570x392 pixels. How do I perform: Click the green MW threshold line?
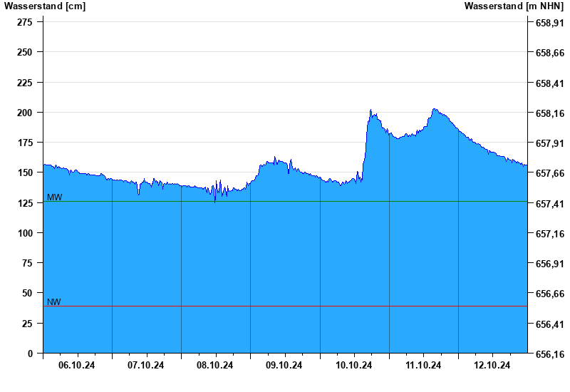coord(286,202)
